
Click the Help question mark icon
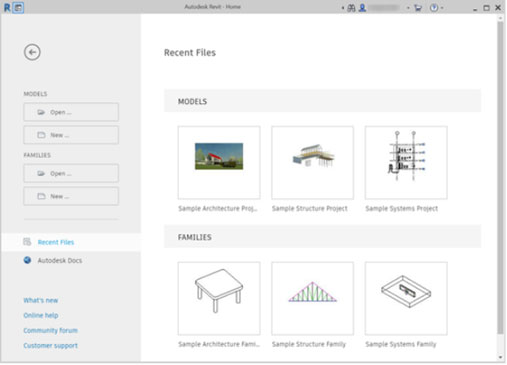(x=434, y=8)
